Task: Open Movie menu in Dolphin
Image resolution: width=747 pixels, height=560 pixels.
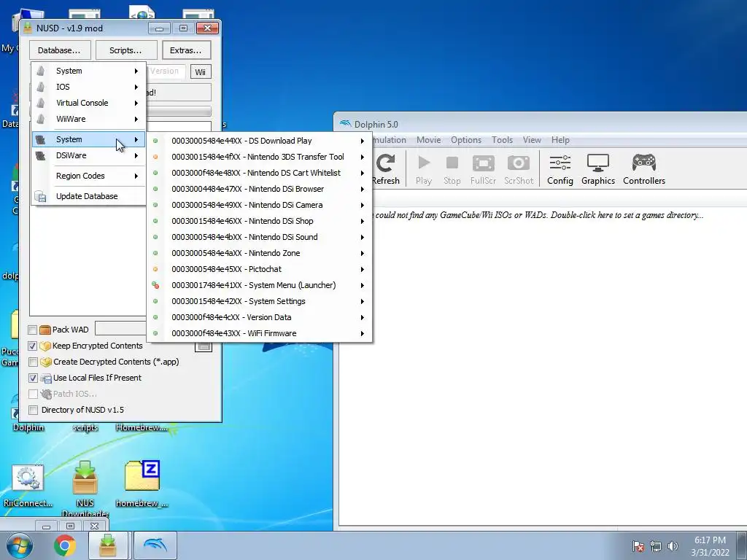Action: click(x=428, y=140)
